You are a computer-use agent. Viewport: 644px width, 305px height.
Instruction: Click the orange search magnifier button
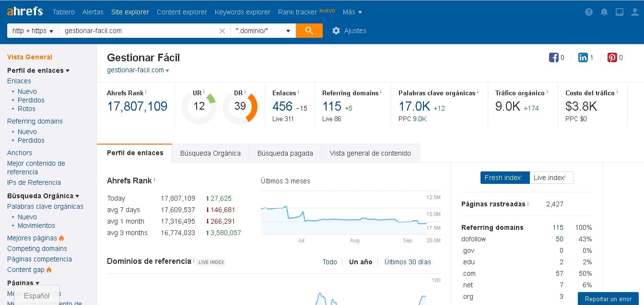309,31
